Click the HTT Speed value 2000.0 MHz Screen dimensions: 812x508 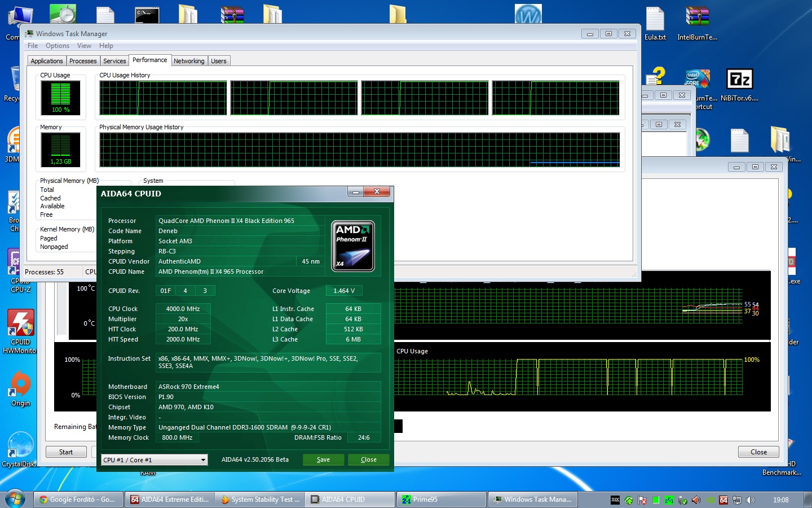point(183,339)
